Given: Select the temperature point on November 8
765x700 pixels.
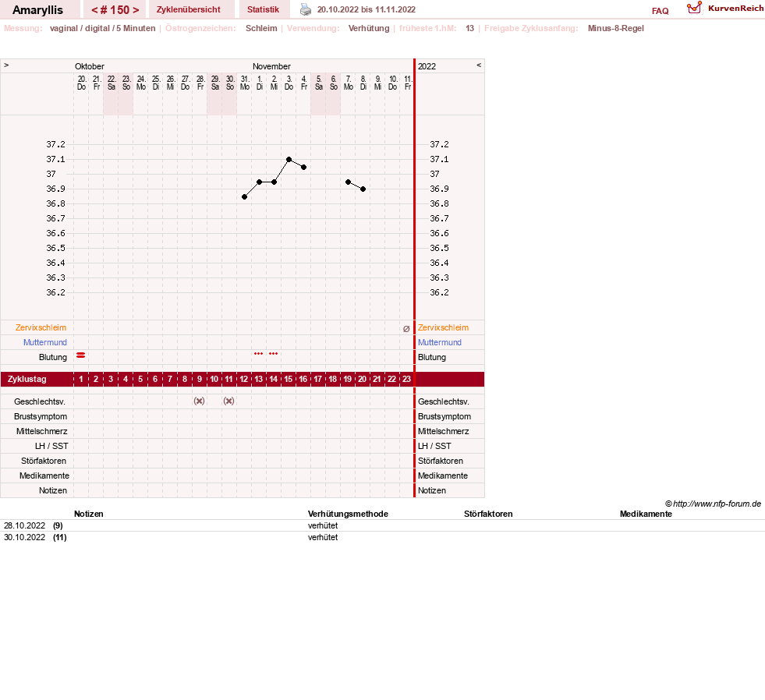Looking at the screenshot, I should coord(363,189).
